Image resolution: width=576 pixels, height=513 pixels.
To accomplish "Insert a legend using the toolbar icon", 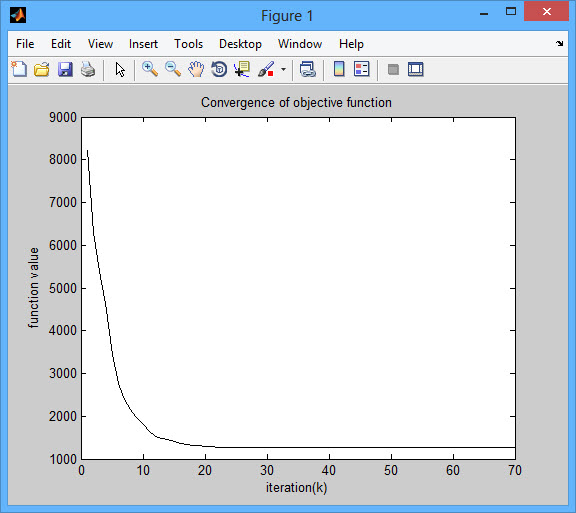I will 361,69.
